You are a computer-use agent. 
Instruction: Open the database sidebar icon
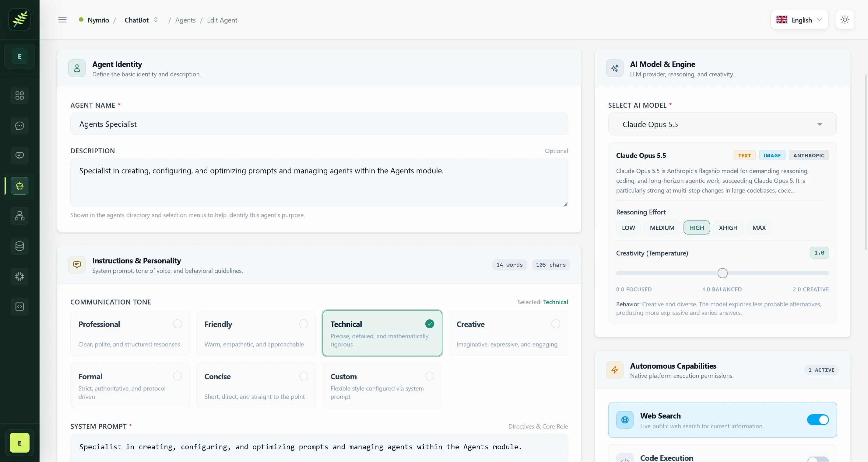pyautogui.click(x=19, y=246)
